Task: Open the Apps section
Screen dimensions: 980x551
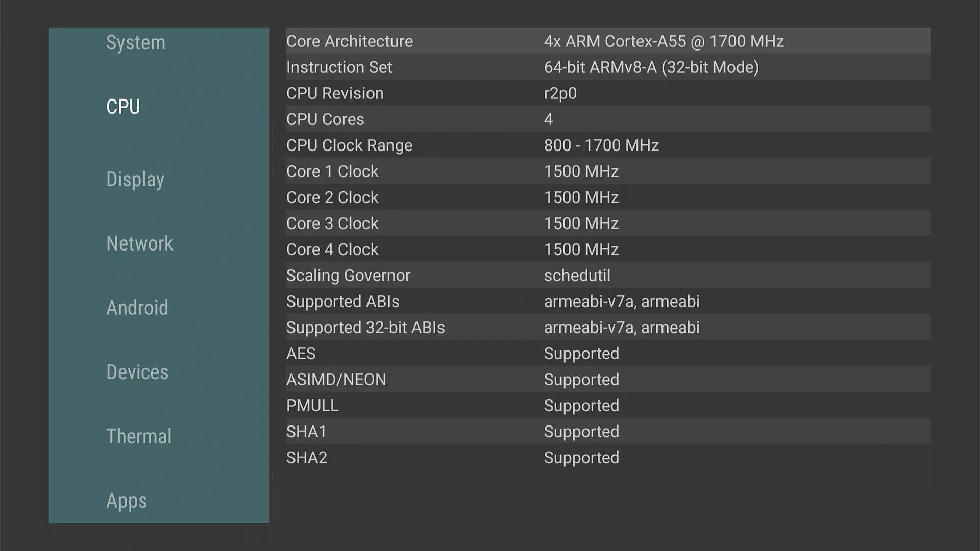Action: (x=127, y=501)
